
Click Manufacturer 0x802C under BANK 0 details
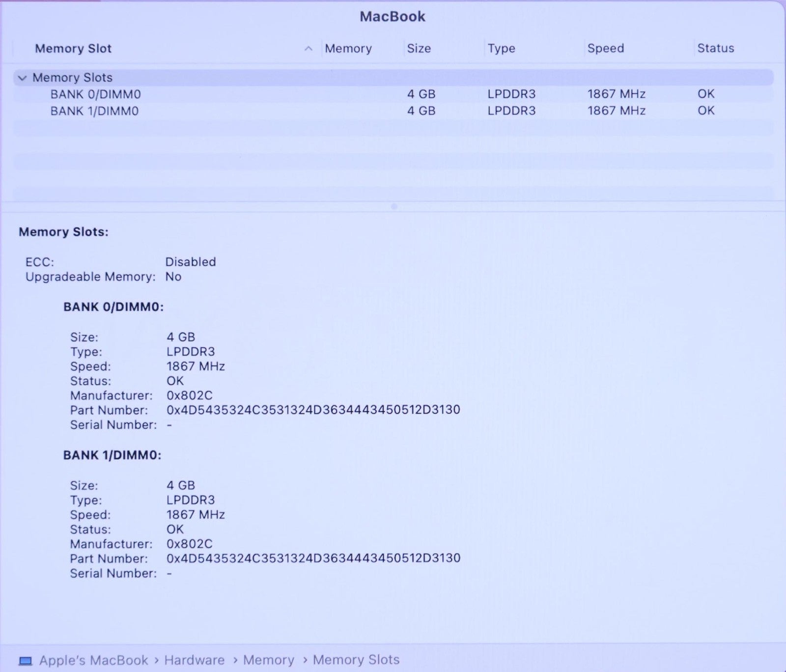[190, 395]
